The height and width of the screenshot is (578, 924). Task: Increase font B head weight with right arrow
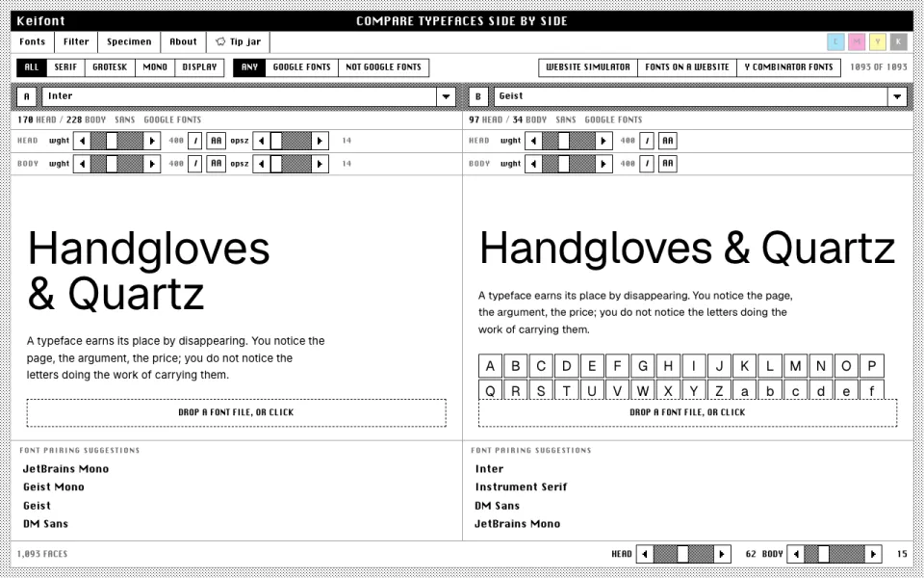click(603, 141)
